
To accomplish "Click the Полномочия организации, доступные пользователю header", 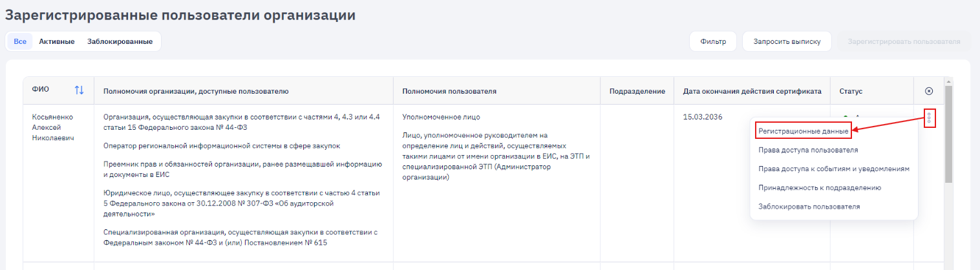I will pyautogui.click(x=196, y=91).
